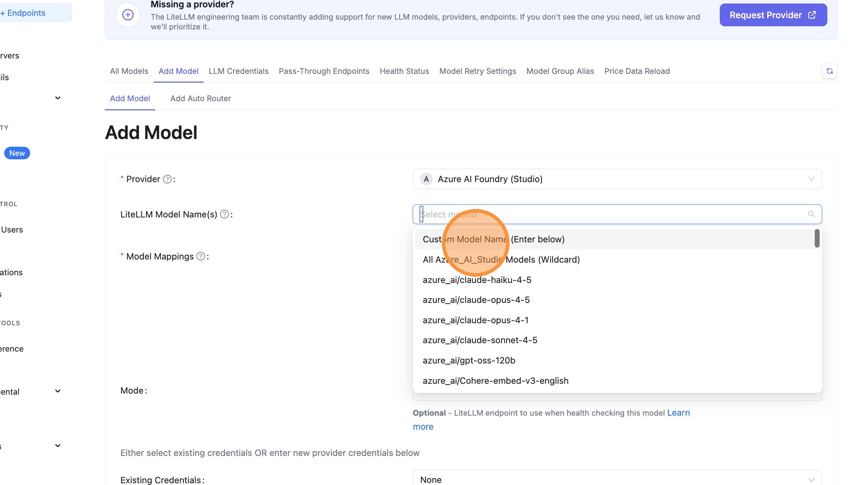Viewport: 868px width, 485px height.
Task: Click the plus circle icon beside Missing a provider
Action: 128,15
